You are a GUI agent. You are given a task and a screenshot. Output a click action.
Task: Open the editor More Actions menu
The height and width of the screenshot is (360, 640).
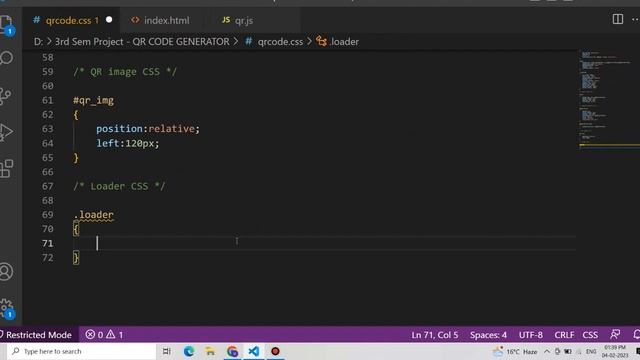pyautogui.click(x=636, y=19)
